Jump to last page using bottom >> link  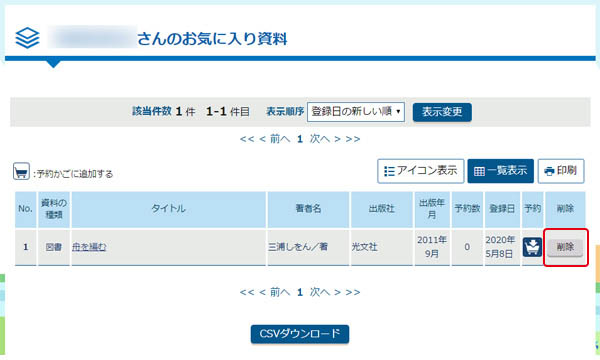click(x=353, y=292)
